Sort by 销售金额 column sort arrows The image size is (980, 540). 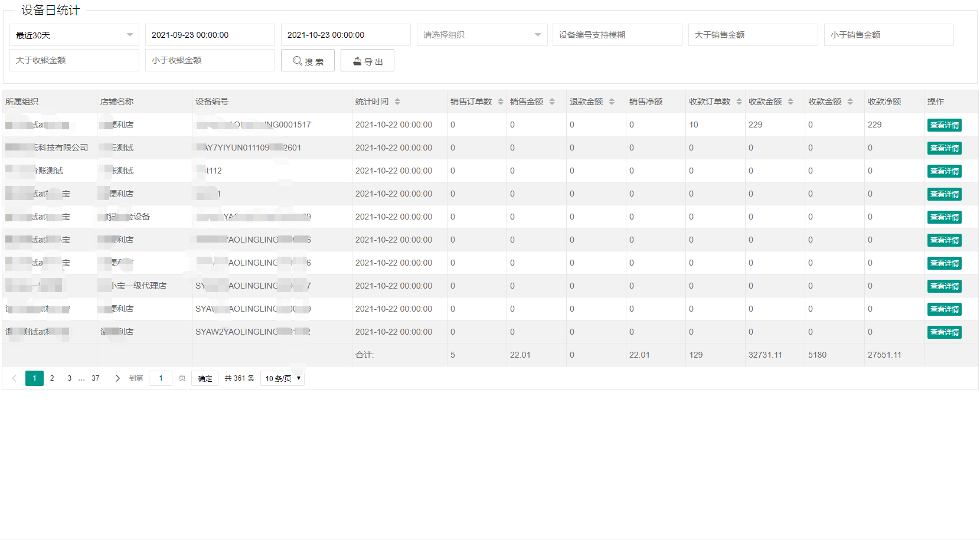coord(552,102)
